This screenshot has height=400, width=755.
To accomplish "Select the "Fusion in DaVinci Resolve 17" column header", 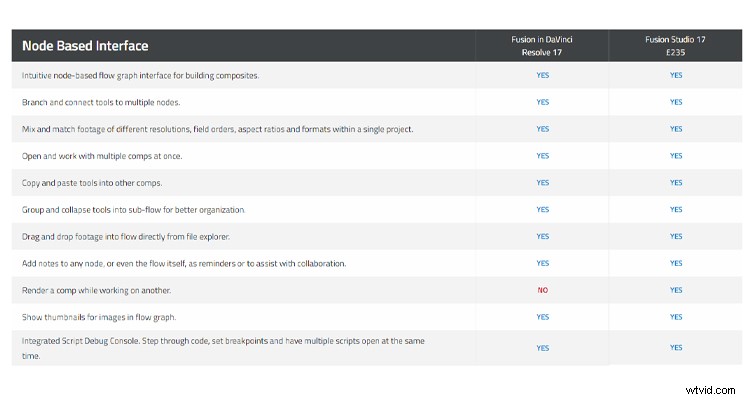I will pos(542,44).
